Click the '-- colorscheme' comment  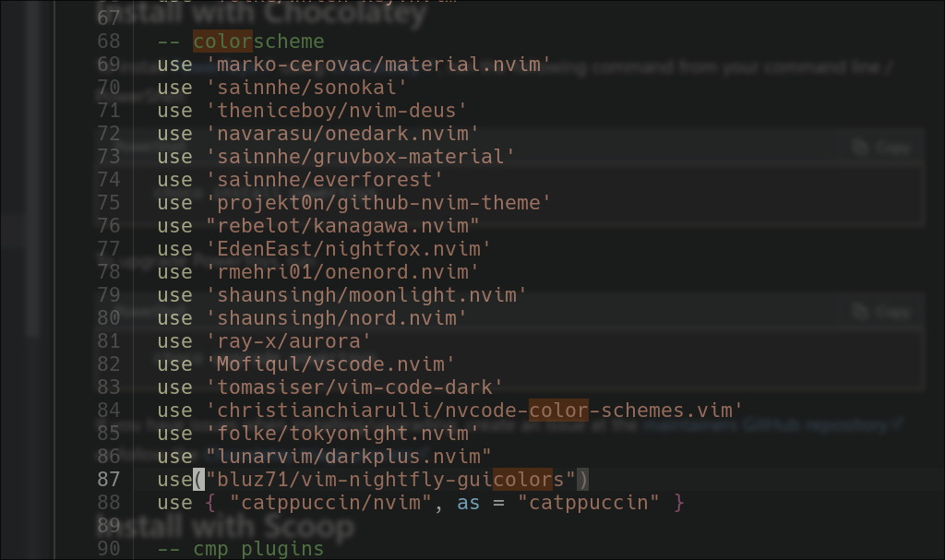(x=241, y=42)
